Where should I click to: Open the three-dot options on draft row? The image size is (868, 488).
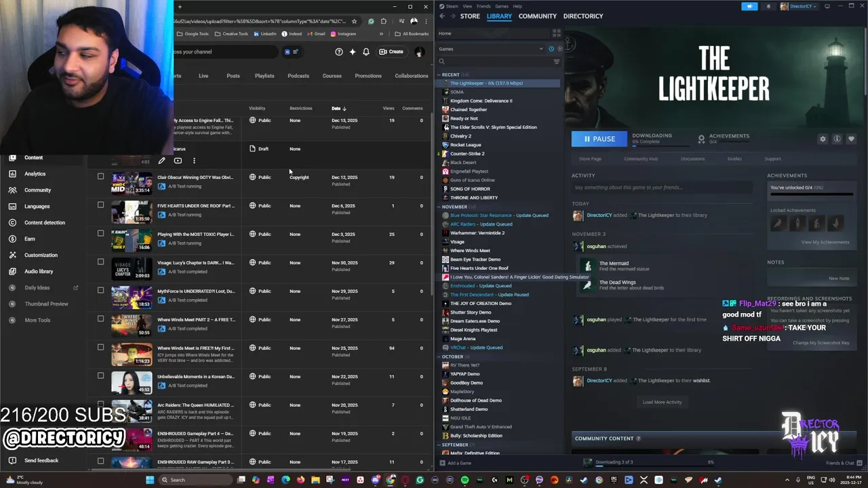tap(194, 161)
